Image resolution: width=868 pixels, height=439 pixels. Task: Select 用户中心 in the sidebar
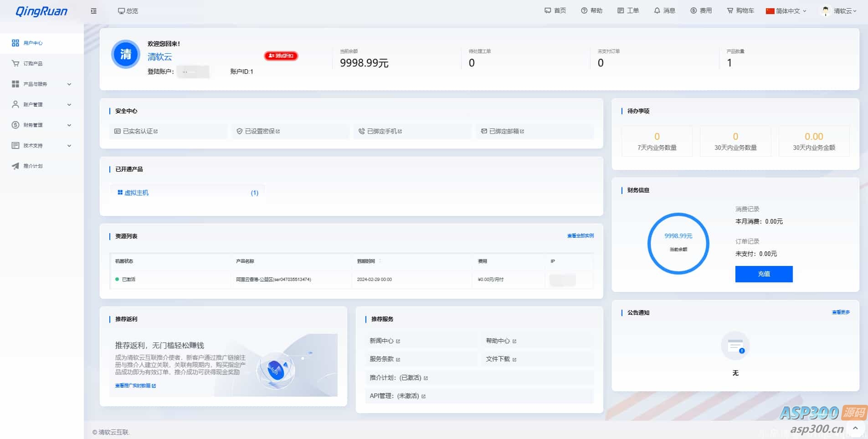tap(42, 43)
